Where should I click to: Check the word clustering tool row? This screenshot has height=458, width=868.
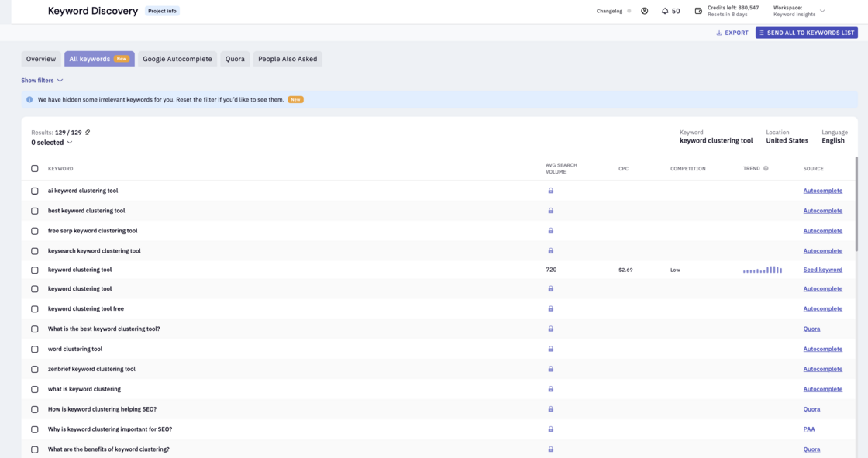click(35, 349)
